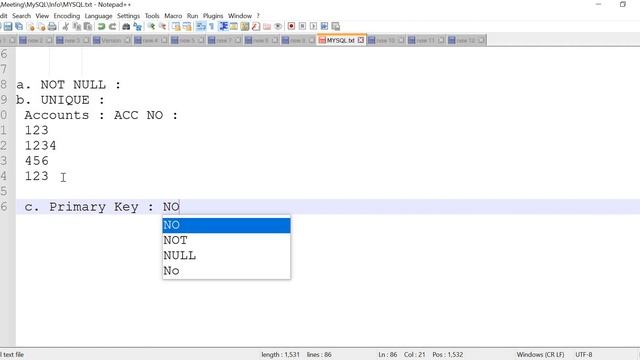Toggle synchronized vertical scrolling icon
Screen dimensions: 640x360
[176, 27]
